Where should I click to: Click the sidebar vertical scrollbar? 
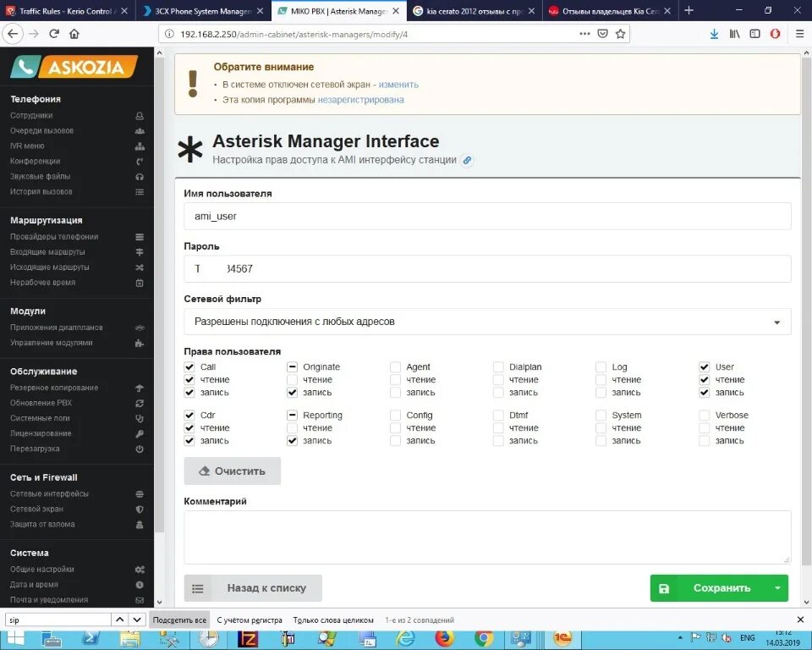(x=160, y=295)
